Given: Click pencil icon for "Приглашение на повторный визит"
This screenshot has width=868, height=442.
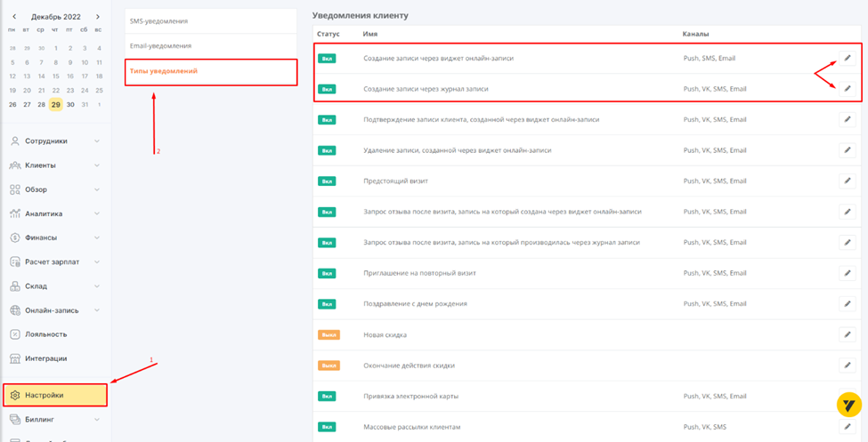Looking at the screenshot, I should (847, 273).
